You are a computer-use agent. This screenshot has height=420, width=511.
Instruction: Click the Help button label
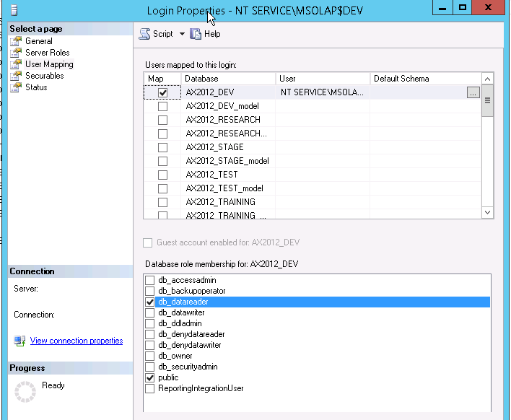click(212, 34)
